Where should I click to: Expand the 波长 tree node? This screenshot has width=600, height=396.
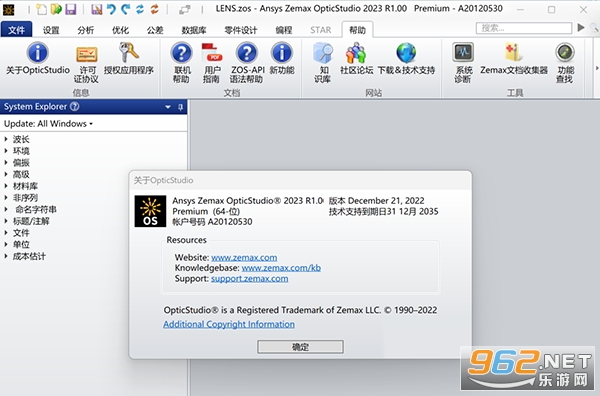tap(6, 139)
